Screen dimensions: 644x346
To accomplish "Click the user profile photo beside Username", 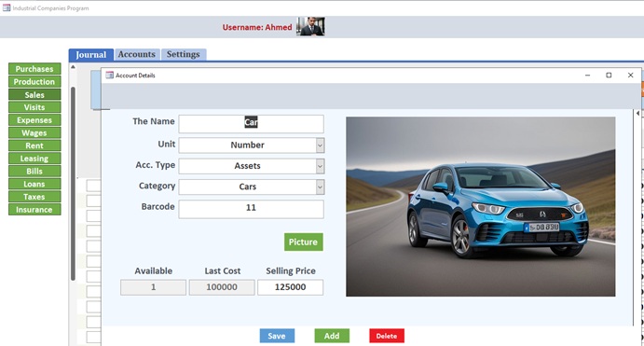I will pyautogui.click(x=311, y=27).
